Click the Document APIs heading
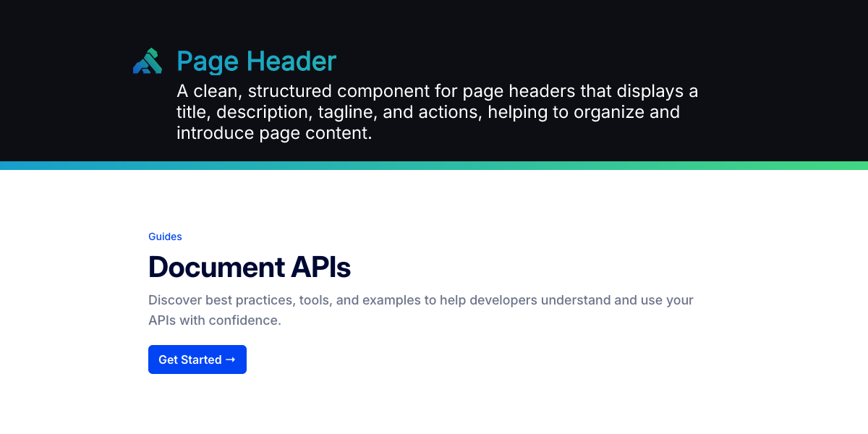Screen dimensions: 868x434 (250, 267)
